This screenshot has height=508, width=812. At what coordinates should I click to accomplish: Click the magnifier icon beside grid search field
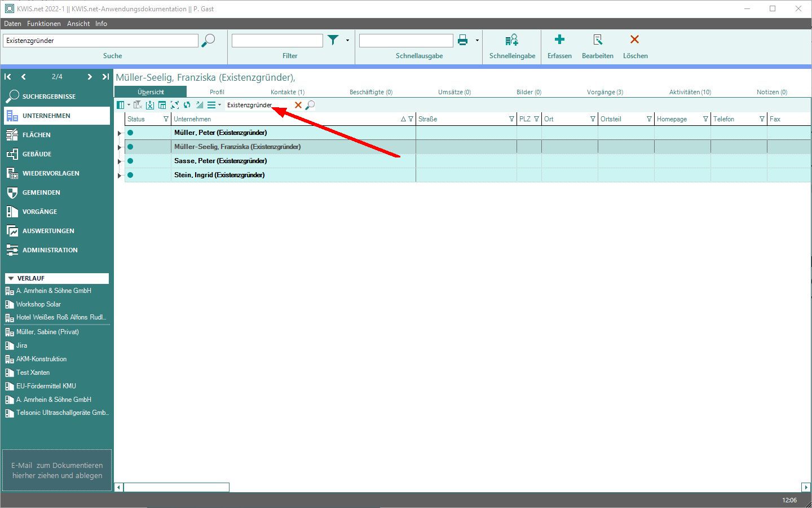point(310,105)
